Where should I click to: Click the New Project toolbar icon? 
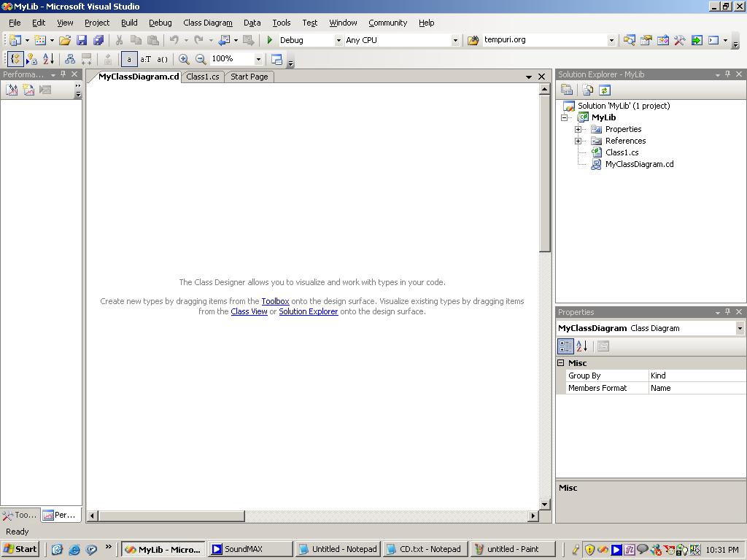click(15, 41)
